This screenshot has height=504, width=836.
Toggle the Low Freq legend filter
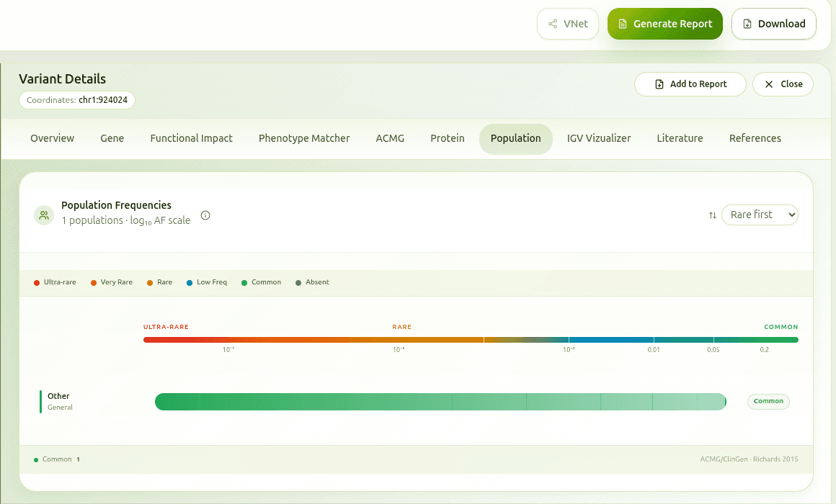(x=206, y=282)
